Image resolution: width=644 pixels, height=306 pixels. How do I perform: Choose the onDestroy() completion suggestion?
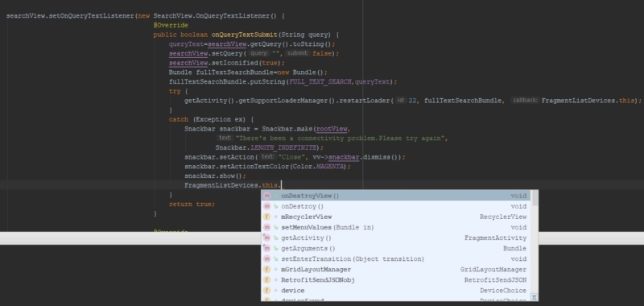tap(396, 206)
